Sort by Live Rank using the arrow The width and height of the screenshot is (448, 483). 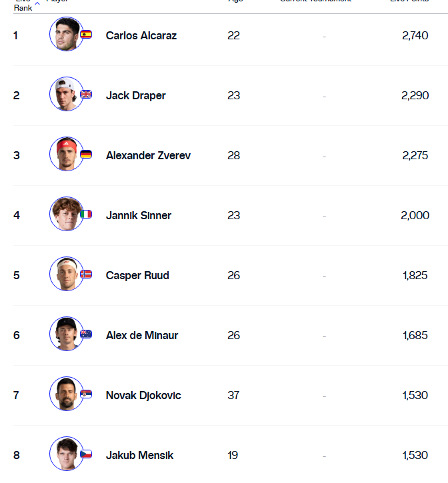pyautogui.click(x=37, y=3)
